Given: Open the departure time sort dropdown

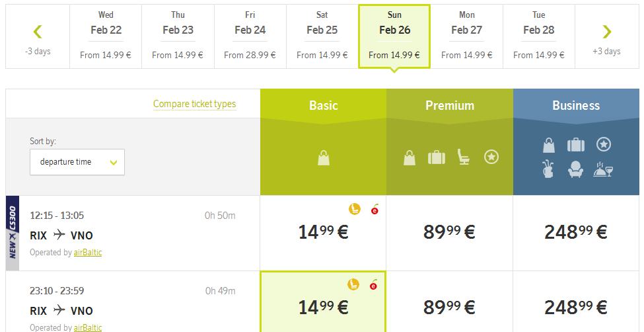Looking at the screenshot, I should [77, 162].
